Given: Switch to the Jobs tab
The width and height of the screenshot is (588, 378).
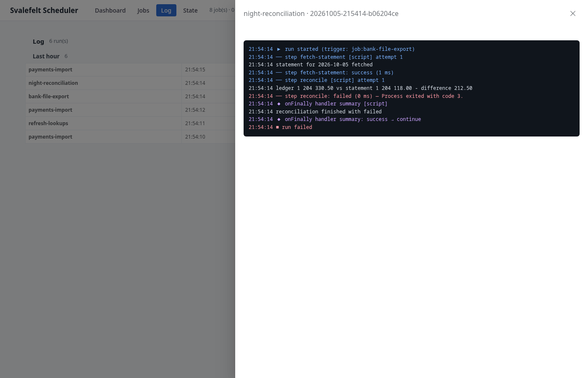Looking at the screenshot, I should pos(143,10).
